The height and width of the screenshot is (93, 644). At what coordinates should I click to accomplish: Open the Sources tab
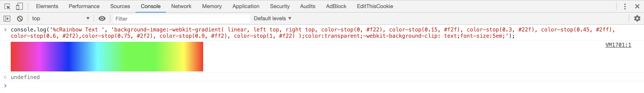120,6
